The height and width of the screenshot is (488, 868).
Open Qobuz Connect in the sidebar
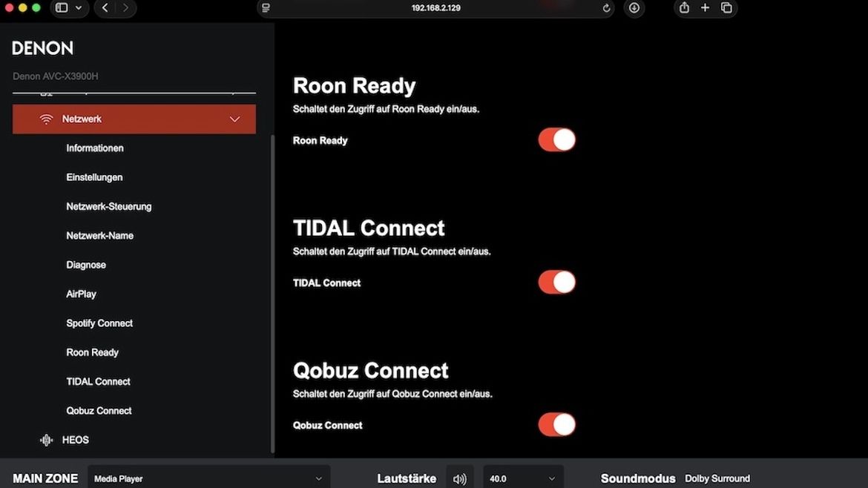coord(99,411)
